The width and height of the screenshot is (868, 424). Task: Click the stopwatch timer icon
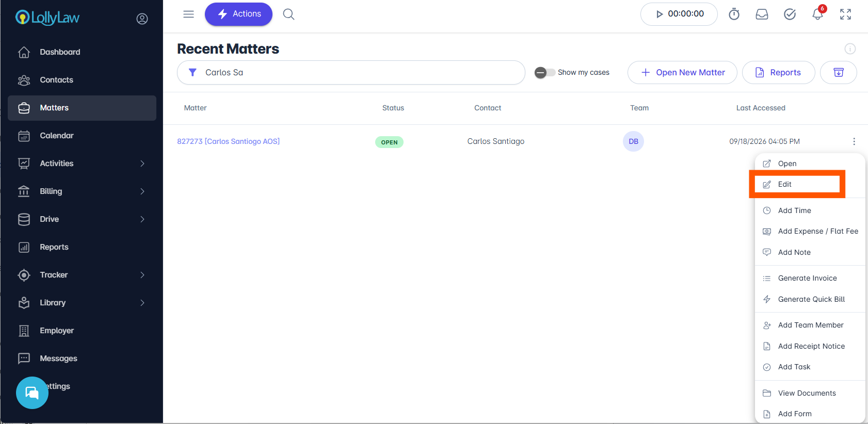pyautogui.click(x=734, y=14)
